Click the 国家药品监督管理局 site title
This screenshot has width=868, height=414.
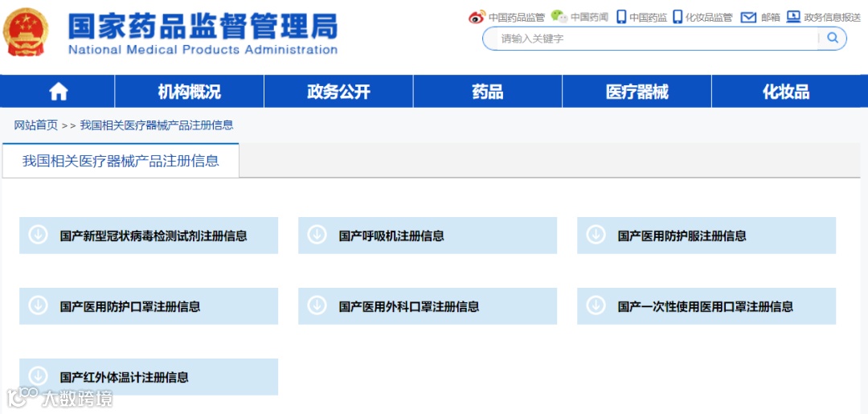203,26
